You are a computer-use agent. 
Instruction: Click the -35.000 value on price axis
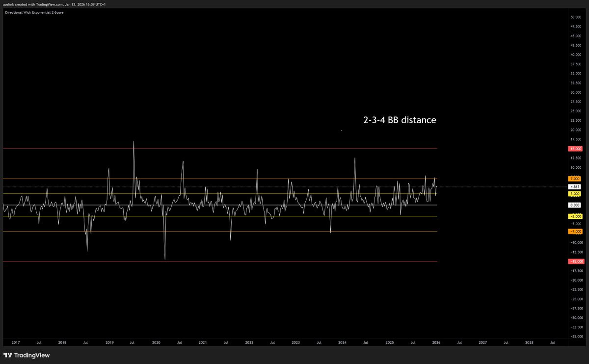point(576,337)
